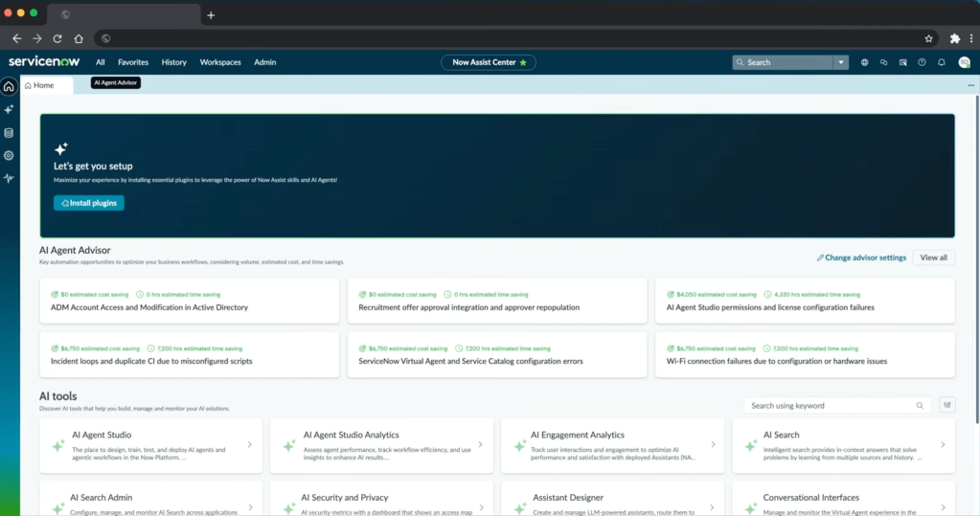
Task: Open ADM Account Access and Modification card
Action: point(190,302)
